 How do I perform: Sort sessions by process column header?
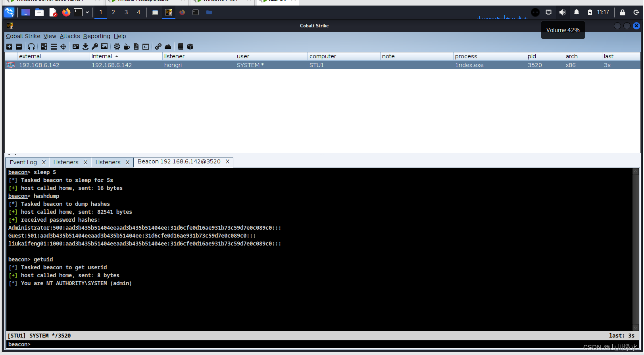click(489, 56)
